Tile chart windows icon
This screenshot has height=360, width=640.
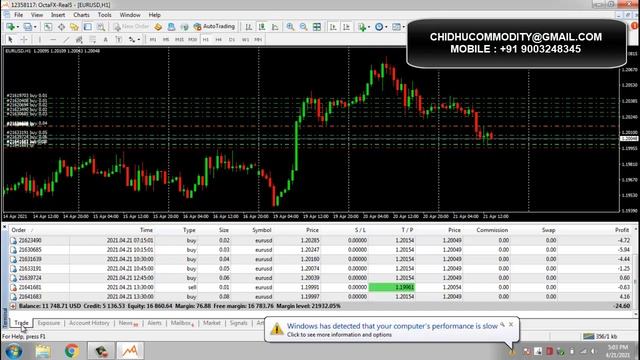(x=317, y=27)
